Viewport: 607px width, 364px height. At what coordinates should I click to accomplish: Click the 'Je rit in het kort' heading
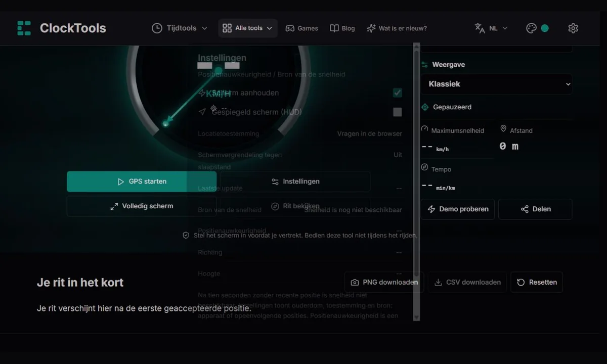[80, 282]
